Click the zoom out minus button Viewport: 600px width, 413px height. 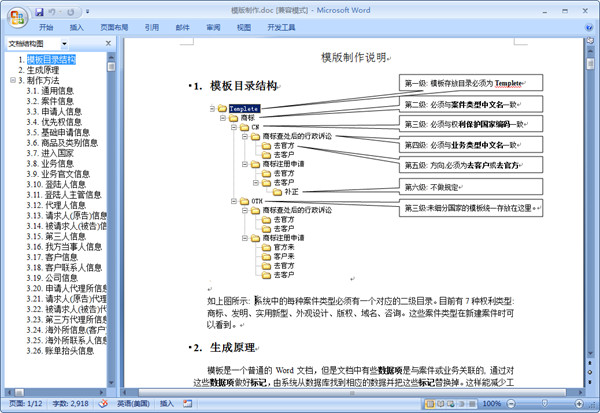pos(511,403)
